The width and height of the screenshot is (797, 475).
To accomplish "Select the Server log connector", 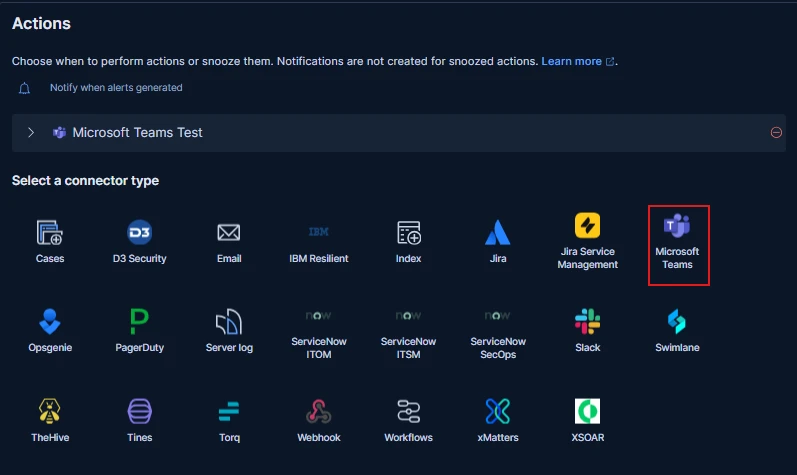I will pyautogui.click(x=229, y=331).
